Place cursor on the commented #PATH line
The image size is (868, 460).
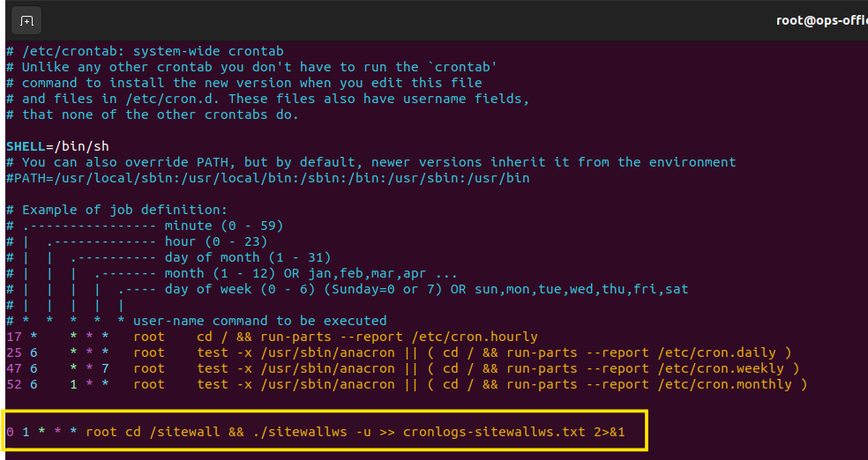tap(268, 178)
